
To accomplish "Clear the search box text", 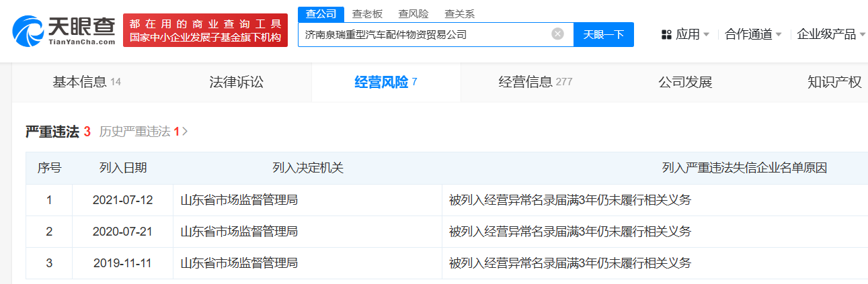I will click(x=557, y=34).
